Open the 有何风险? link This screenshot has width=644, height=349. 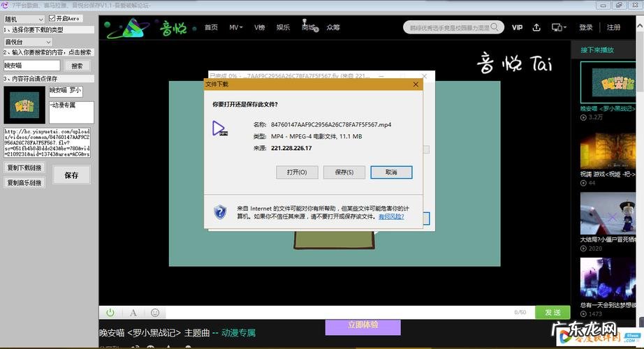(x=390, y=216)
